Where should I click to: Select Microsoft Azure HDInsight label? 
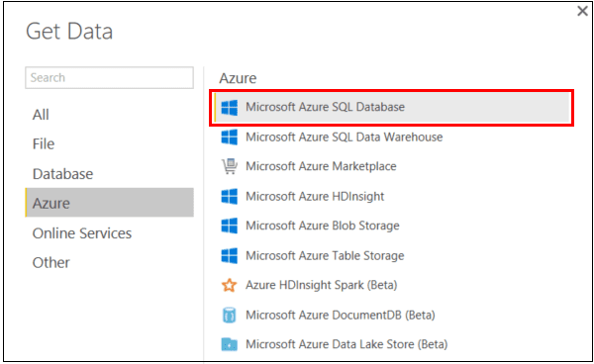pyautogui.click(x=315, y=197)
